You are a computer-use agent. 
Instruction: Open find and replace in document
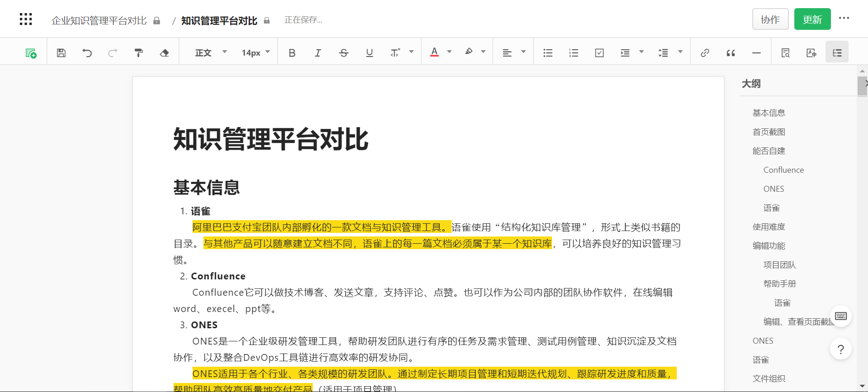pyautogui.click(x=786, y=53)
